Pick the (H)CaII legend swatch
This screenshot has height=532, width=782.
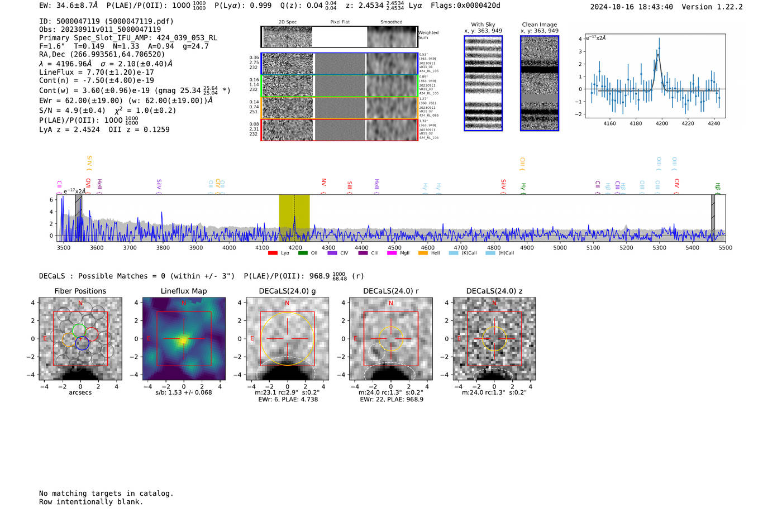pos(490,253)
